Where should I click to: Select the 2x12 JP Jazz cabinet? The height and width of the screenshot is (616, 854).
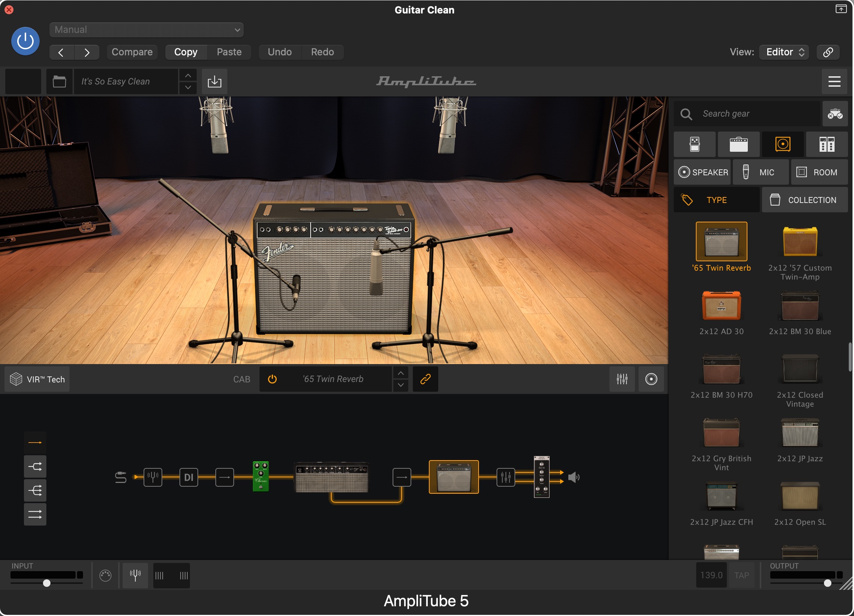click(800, 433)
